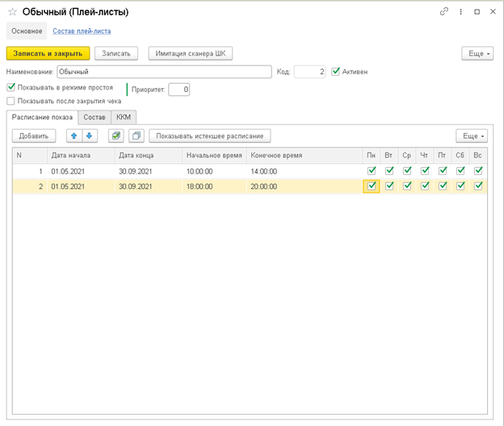Add playlist to favorites with star icon
The height and width of the screenshot is (426, 504).
13,12
